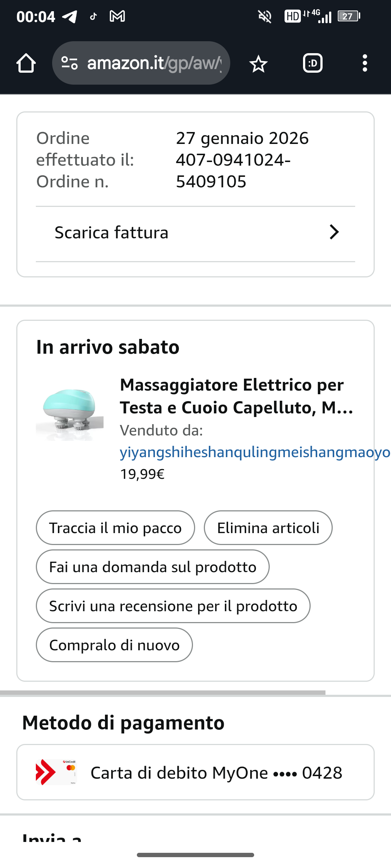
Task: Expand the Scarica fattura chevron
Action: pos(334,232)
